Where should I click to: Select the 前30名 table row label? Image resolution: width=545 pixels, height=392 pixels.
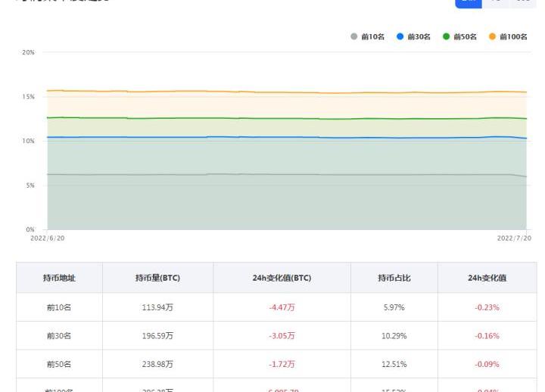point(59,336)
